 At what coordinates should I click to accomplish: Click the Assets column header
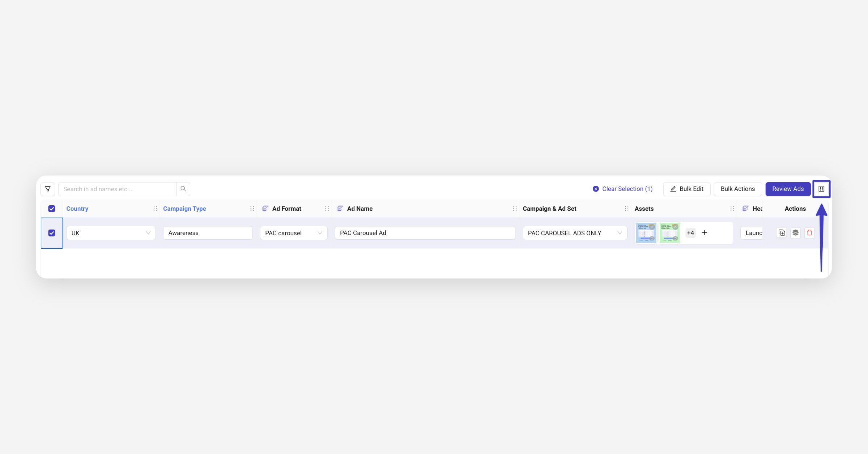[x=644, y=209]
